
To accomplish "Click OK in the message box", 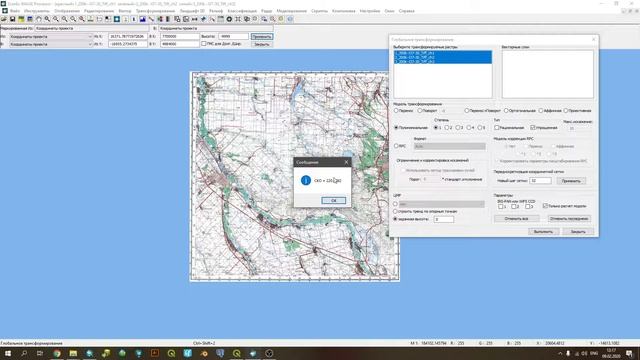I will 333,200.
